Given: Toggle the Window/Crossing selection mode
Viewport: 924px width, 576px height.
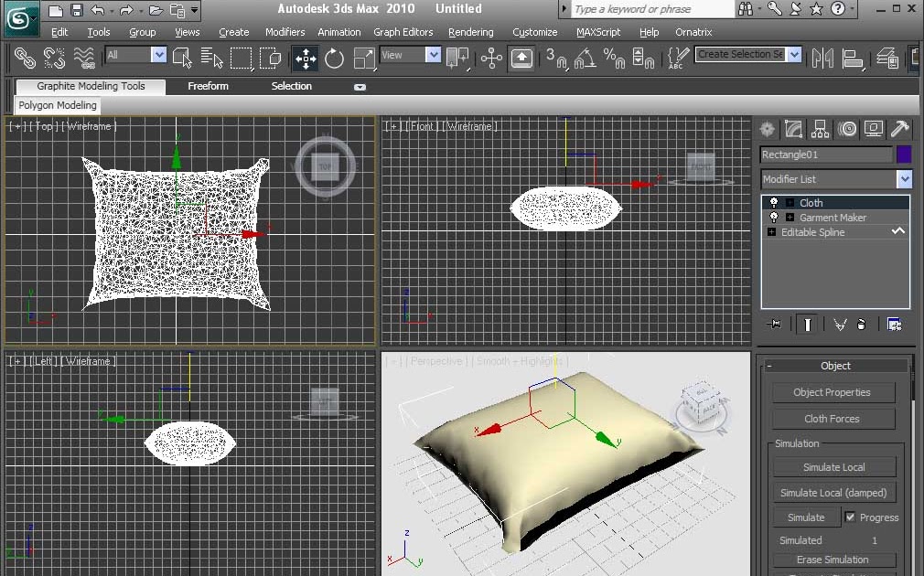Looking at the screenshot, I should [x=271, y=58].
